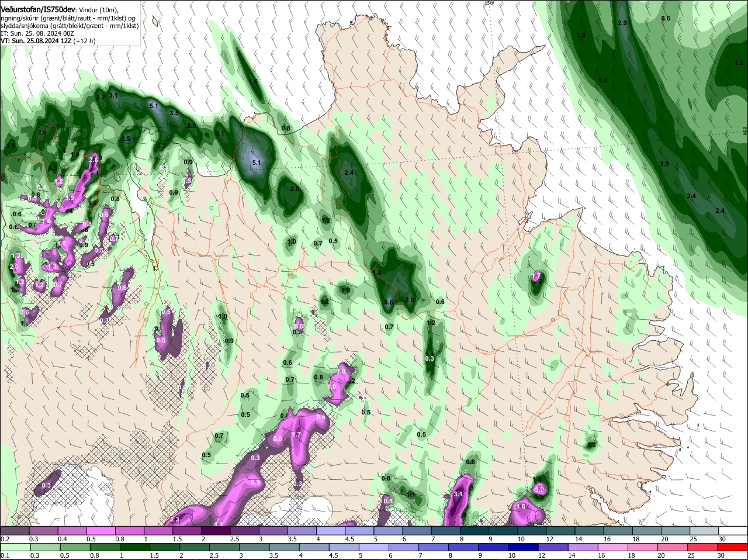Select the 'IT: Sun. 25. 08. 2024 00Z' line

[37, 33]
